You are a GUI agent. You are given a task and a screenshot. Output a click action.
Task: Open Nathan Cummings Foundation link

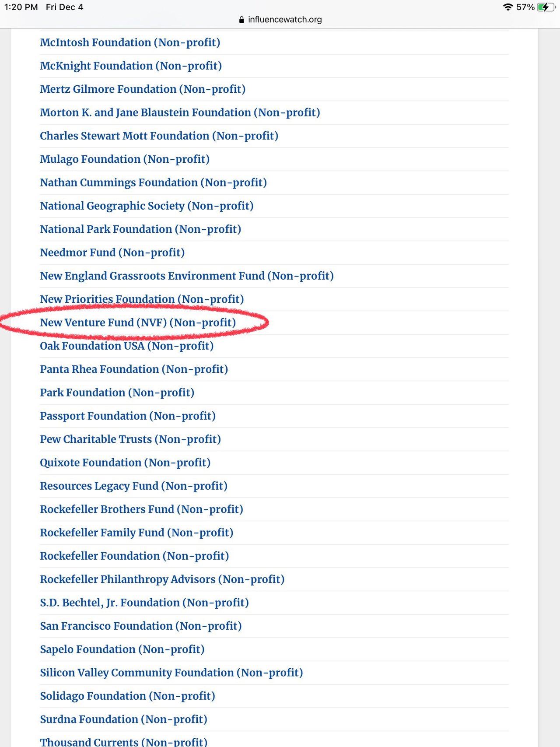(x=153, y=182)
